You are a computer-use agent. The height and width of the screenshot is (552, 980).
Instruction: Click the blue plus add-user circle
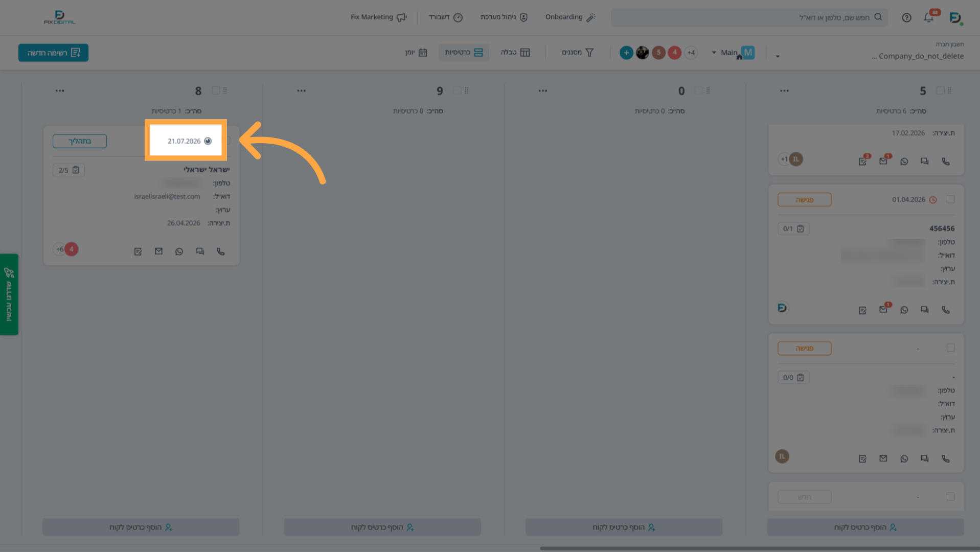[x=626, y=53]
